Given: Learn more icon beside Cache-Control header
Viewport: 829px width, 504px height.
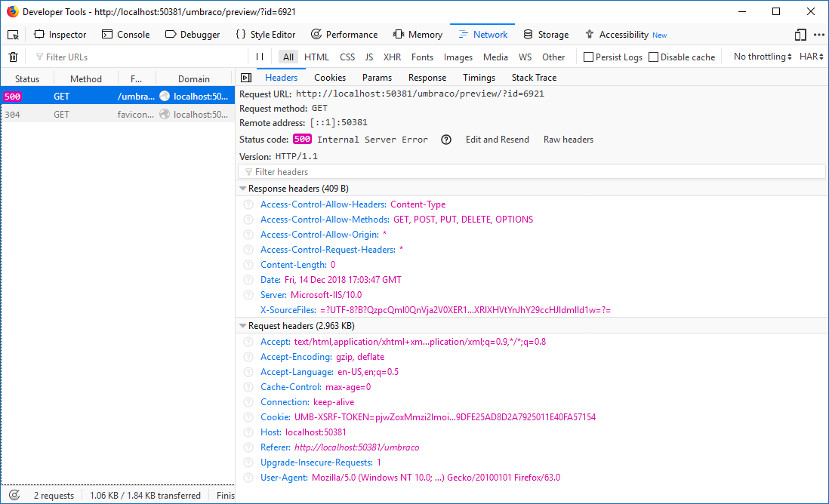Looking at the screenshot, I should pos(248,387).
